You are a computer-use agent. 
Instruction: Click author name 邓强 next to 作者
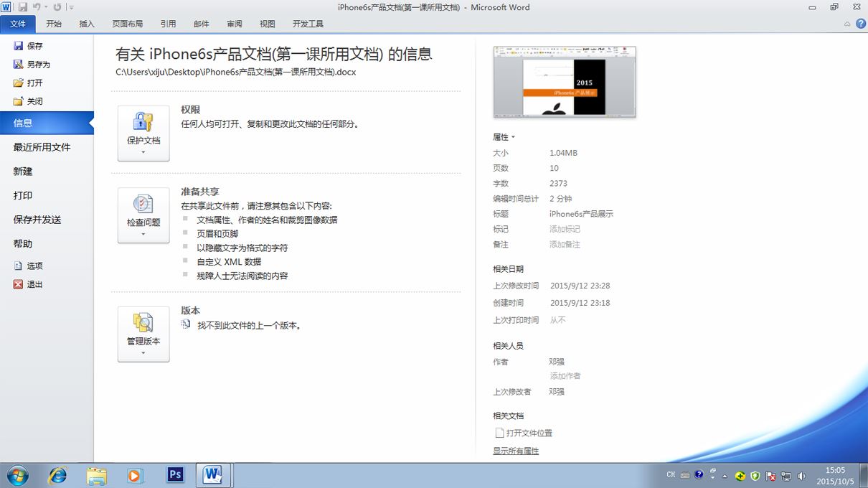point(557,362)
